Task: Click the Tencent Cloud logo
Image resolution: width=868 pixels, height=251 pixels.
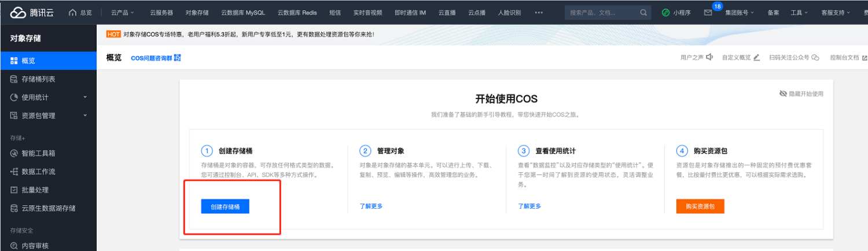Action: tap(31, 12)
